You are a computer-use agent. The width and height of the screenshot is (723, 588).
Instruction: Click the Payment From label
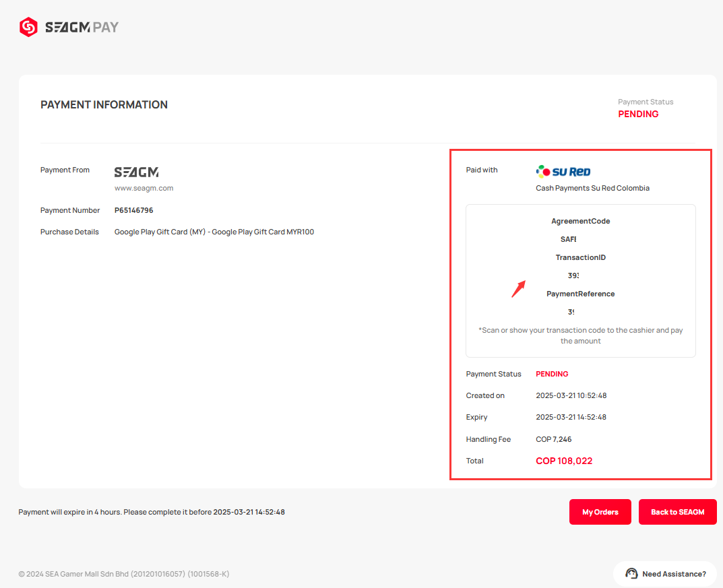[65, 170]
